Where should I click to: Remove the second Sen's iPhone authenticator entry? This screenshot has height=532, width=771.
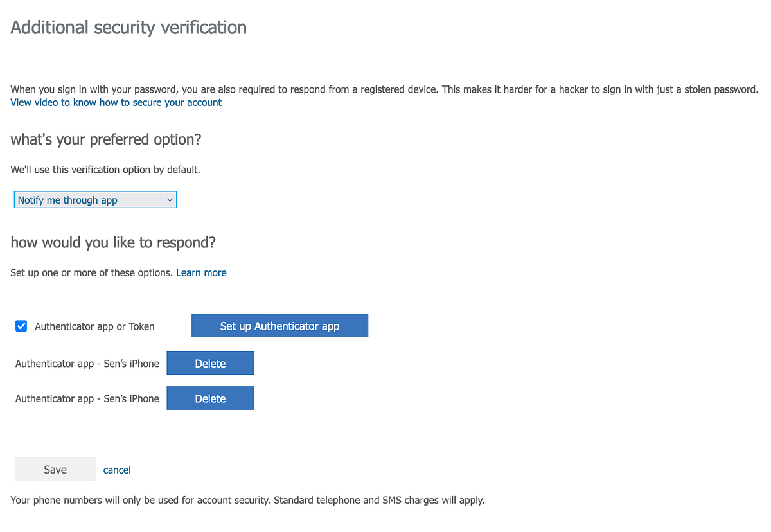click(x=210, y=398)
